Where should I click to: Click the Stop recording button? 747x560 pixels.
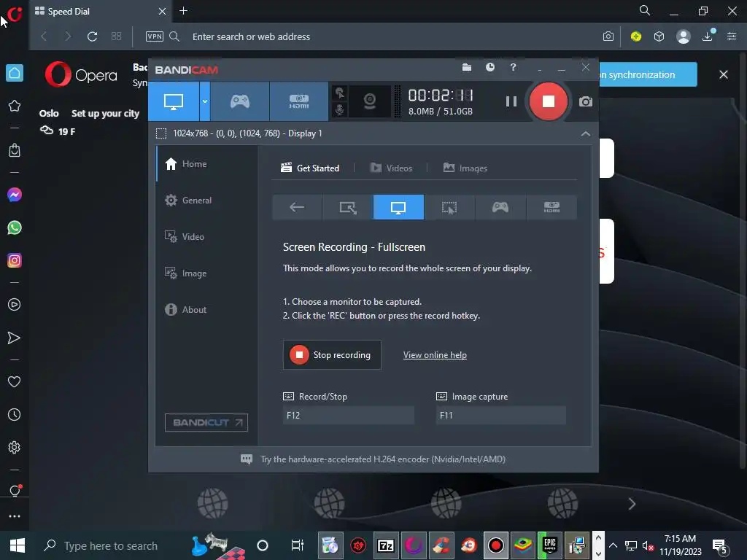click(x=332, y=355)
